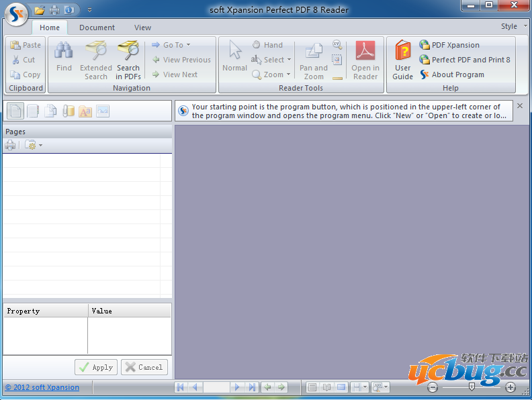Screen dimensions: 532x400
Task: Click the Apply button
Action: pyautogui.click(x=96, y=368)
